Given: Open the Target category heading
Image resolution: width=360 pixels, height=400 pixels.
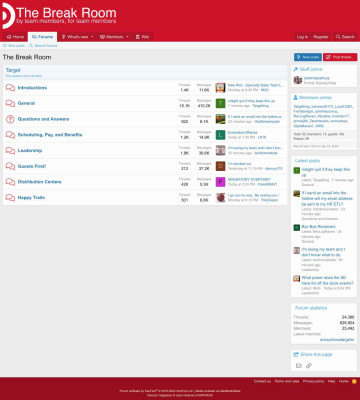Looking at the screenshot, I should pyautogui.click(x=13, y=70).
